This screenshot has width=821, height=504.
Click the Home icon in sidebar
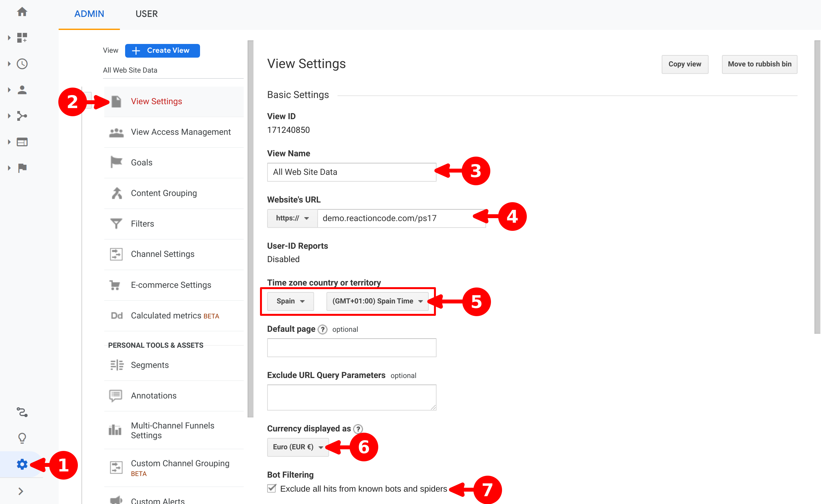(22, 12)
